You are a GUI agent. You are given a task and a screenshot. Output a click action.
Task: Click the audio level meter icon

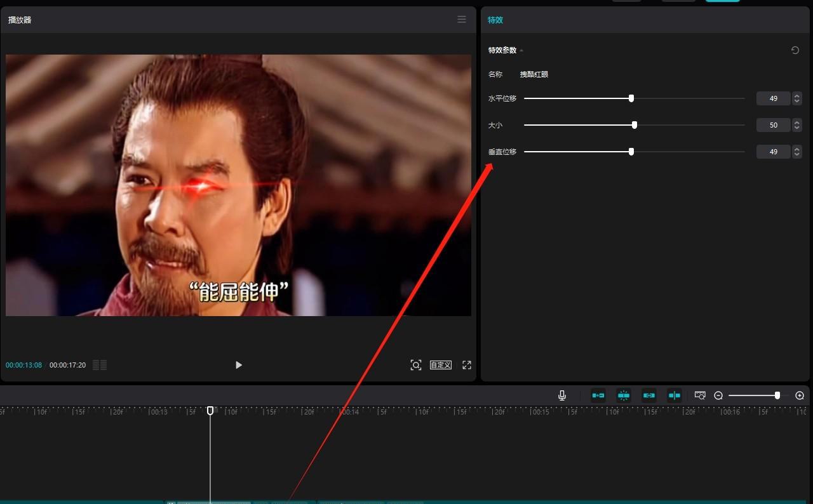point(100,365)
